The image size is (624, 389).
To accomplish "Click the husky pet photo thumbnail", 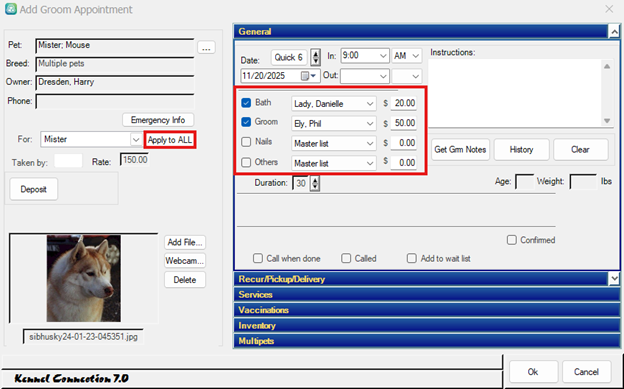I will pos(84,278).
